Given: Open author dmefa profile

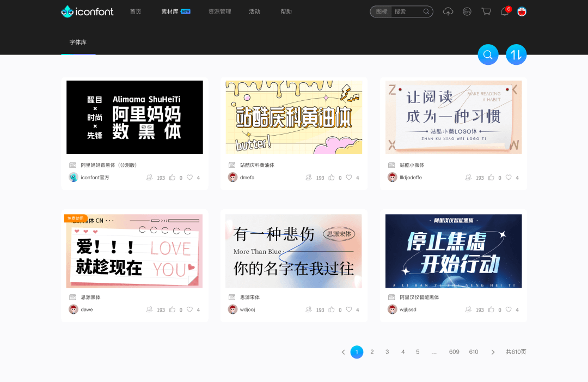Looking at the screenshot, I should coord(247,178).
